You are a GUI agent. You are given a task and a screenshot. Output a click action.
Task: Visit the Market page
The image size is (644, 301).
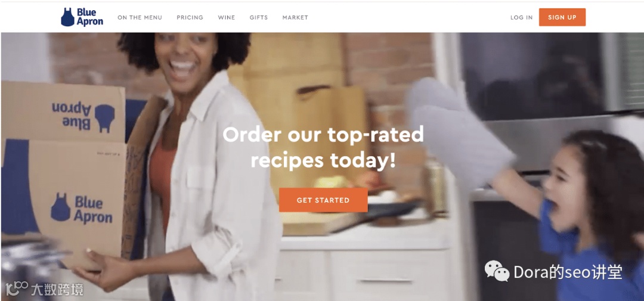click(295, 18)
